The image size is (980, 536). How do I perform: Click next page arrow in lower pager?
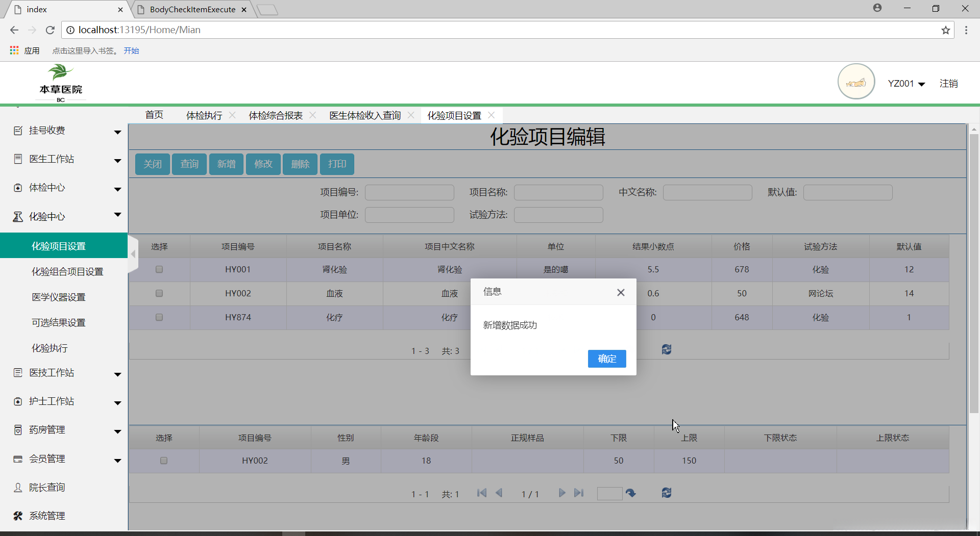pos(561,493)
